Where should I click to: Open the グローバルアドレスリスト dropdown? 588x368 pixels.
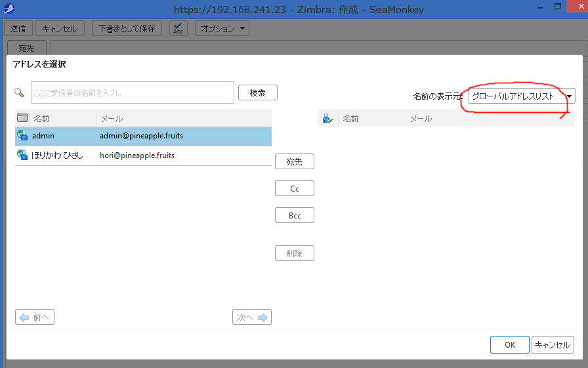coord(522,96)
